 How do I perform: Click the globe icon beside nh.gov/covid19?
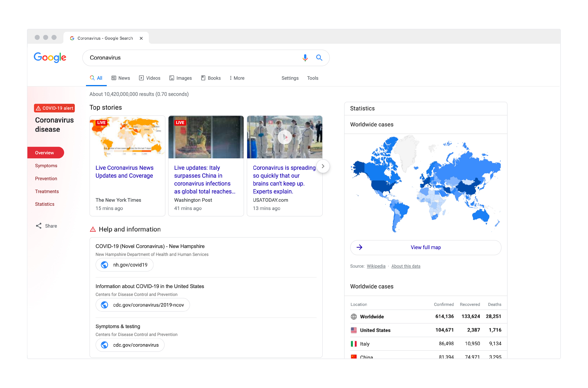pyautogui.click(x=104, y=265)
